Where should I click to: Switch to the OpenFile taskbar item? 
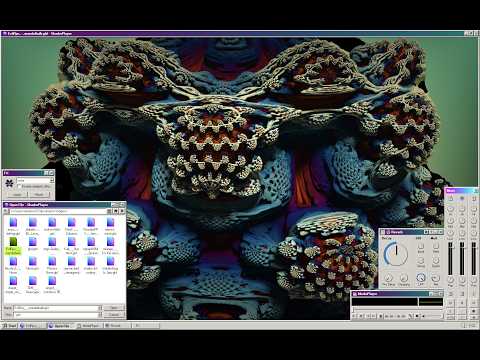61,326
